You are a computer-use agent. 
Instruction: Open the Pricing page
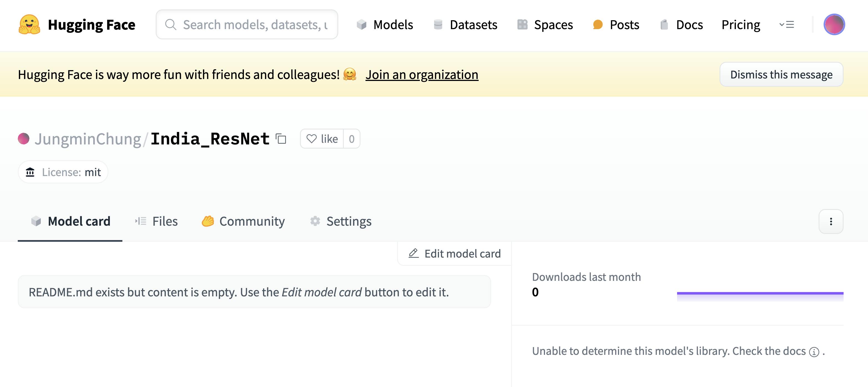[741, 25]
